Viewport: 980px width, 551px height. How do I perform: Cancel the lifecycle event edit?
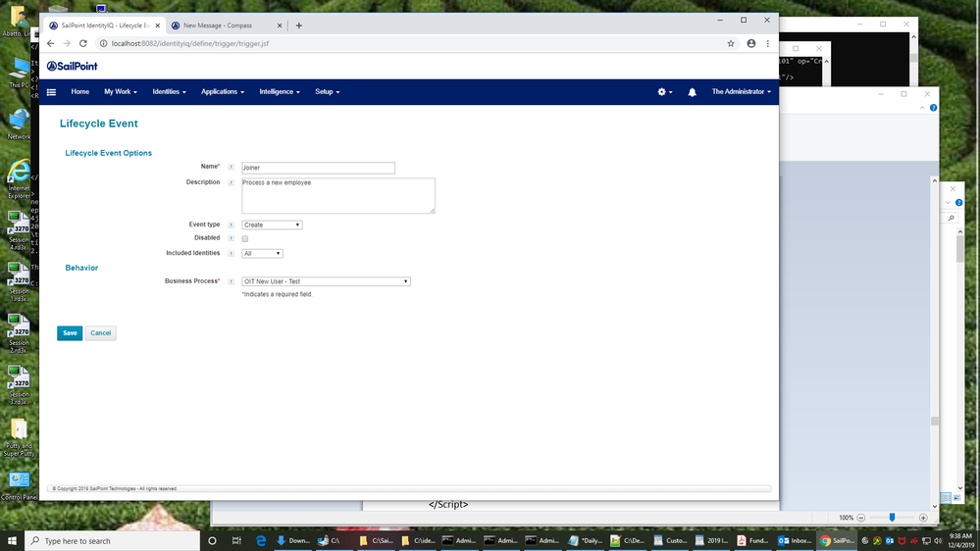100,333
